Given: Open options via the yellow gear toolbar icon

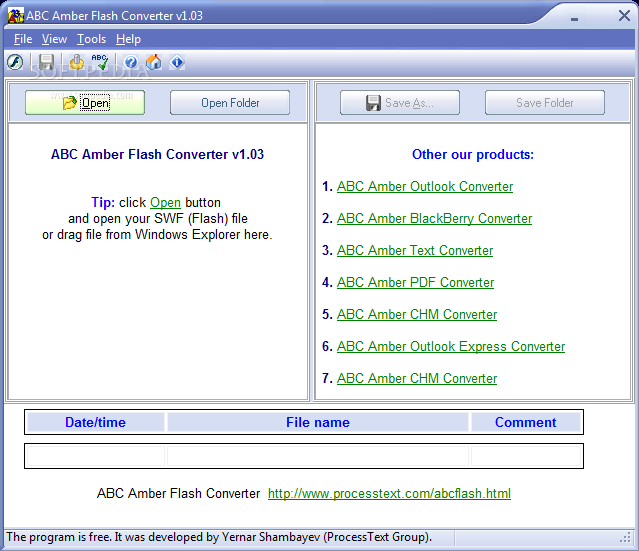Looking at the screenshot, I should (x=77, y=62).
